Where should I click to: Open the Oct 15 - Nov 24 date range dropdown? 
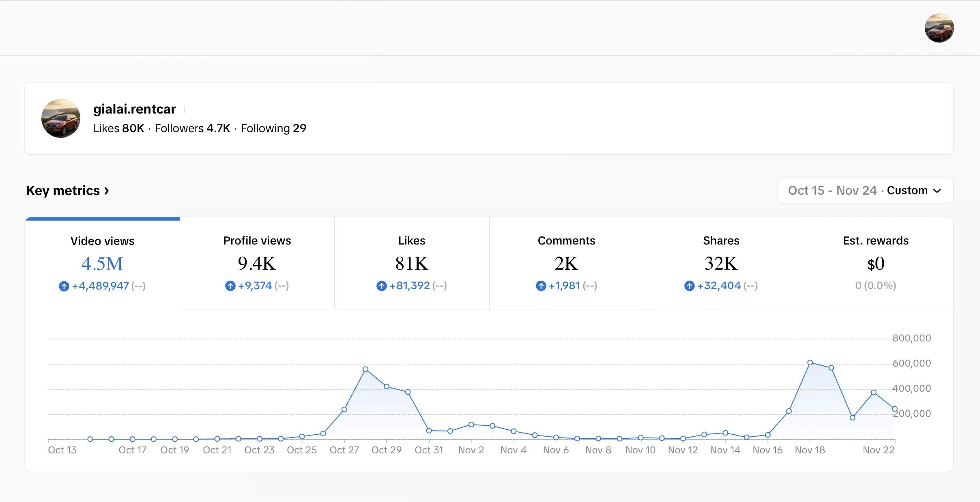click(x=866, y=191)
